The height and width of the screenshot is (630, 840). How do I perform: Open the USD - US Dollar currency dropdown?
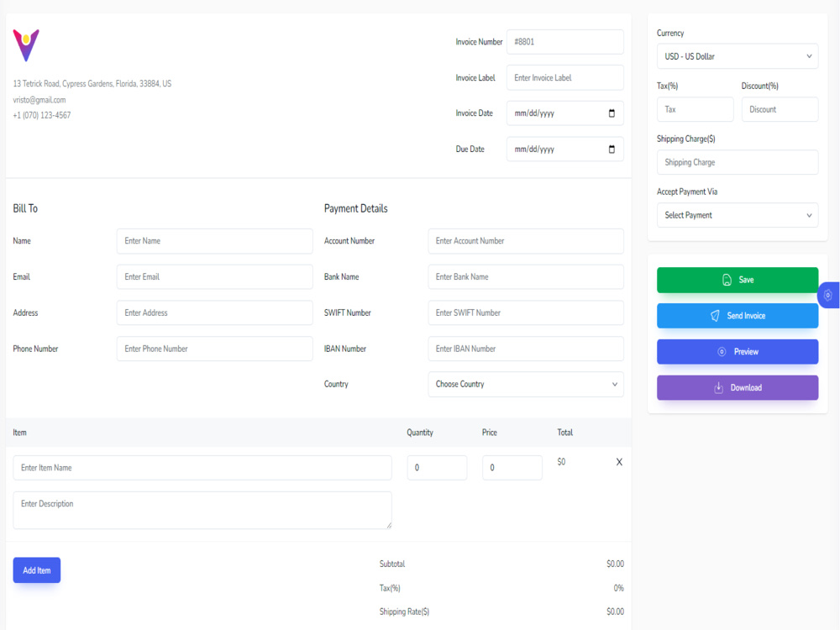click(737, 56)
